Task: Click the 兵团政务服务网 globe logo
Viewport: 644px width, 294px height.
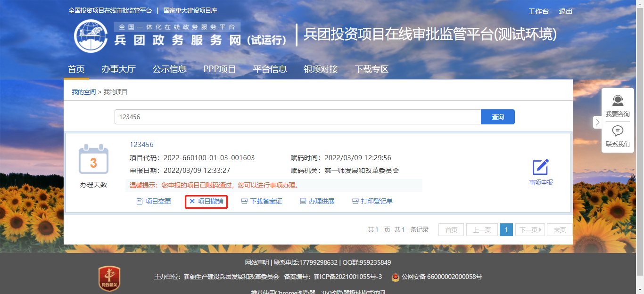Action: click(x=91, y=36)
